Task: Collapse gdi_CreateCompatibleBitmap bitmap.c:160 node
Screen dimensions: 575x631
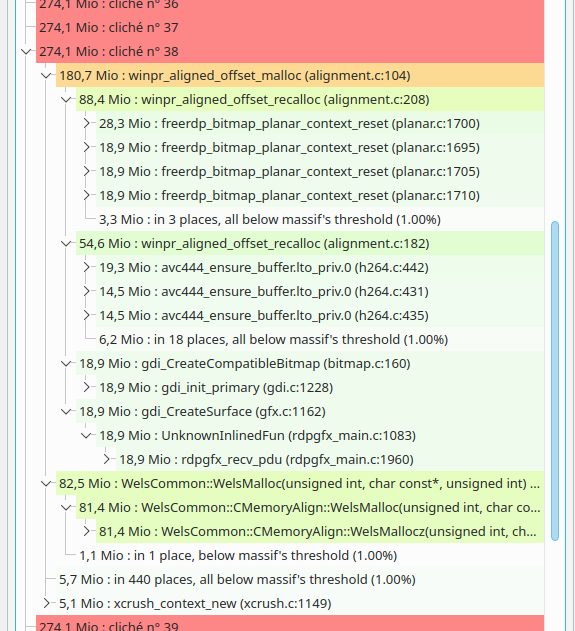Action: tap(66, 363)
